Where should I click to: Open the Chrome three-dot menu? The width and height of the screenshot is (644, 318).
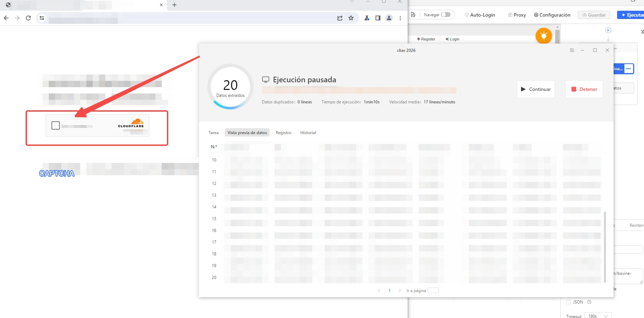pos(400,18)
